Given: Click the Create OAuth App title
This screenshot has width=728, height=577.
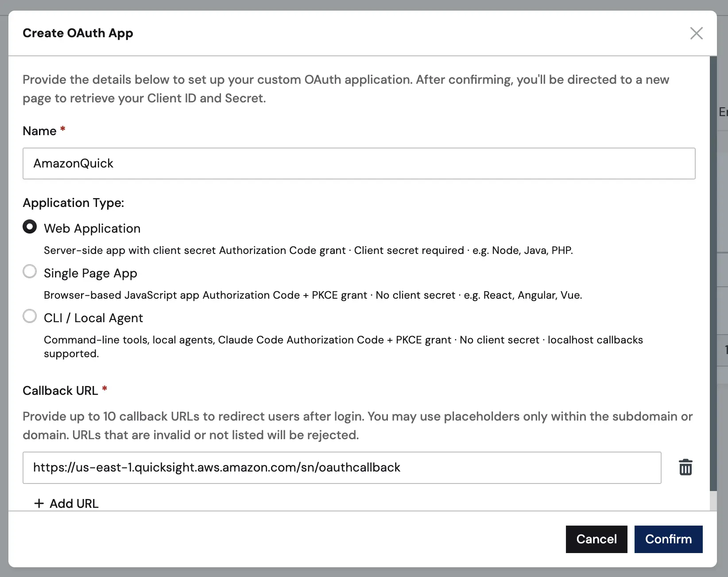Looking at the screenshot, I should 78,33.
